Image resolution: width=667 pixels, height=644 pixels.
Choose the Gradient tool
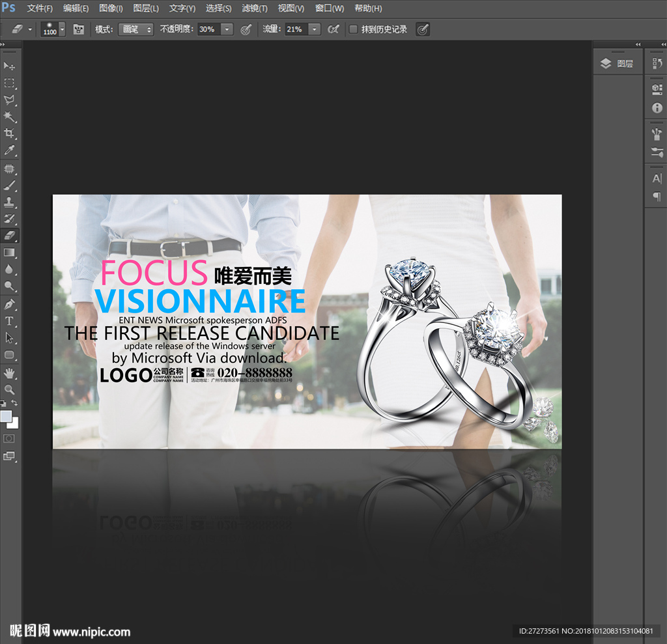click(10, 253)
